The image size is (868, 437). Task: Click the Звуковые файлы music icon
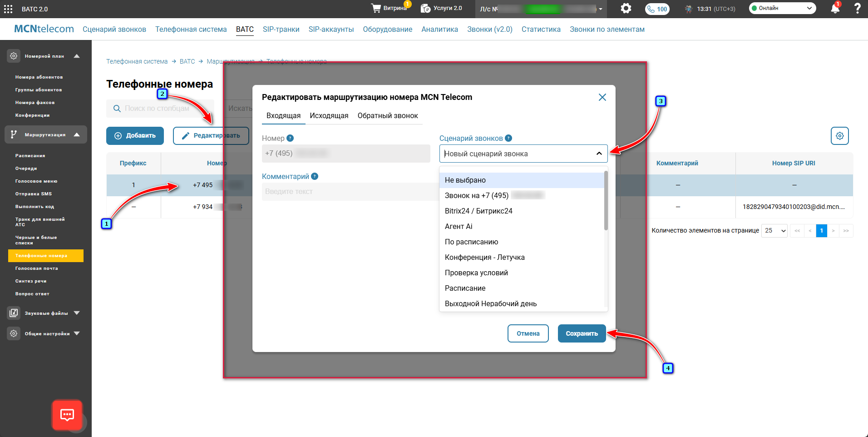pos(14,313)
